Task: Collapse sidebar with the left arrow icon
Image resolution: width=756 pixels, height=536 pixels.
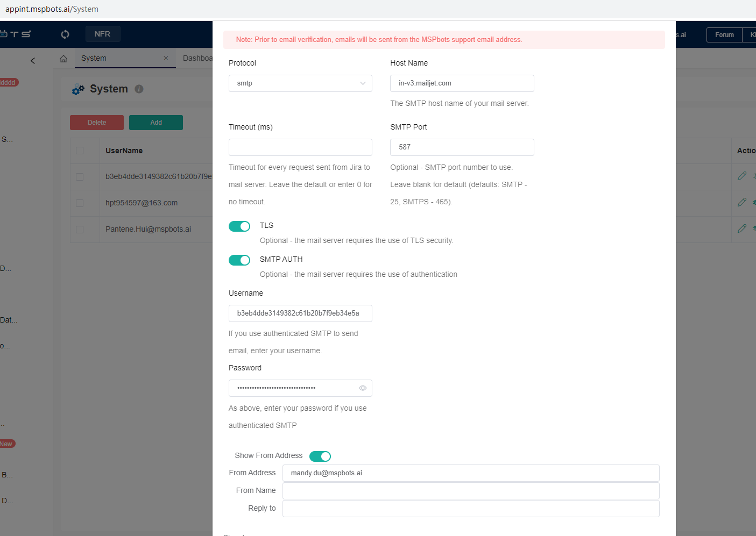Action: point(33,61)
